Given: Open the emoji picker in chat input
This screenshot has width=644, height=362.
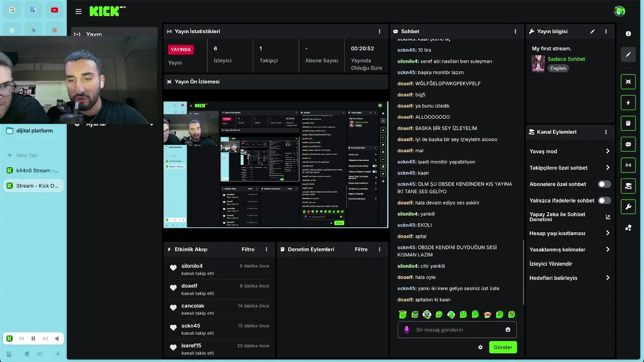Looking at the screenshot, I should [508, 330].
